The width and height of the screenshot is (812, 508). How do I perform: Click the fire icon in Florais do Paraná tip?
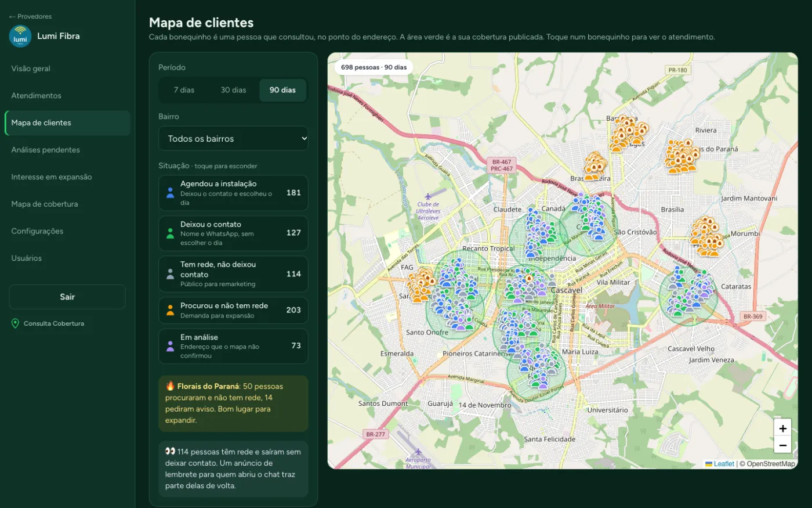170,386
